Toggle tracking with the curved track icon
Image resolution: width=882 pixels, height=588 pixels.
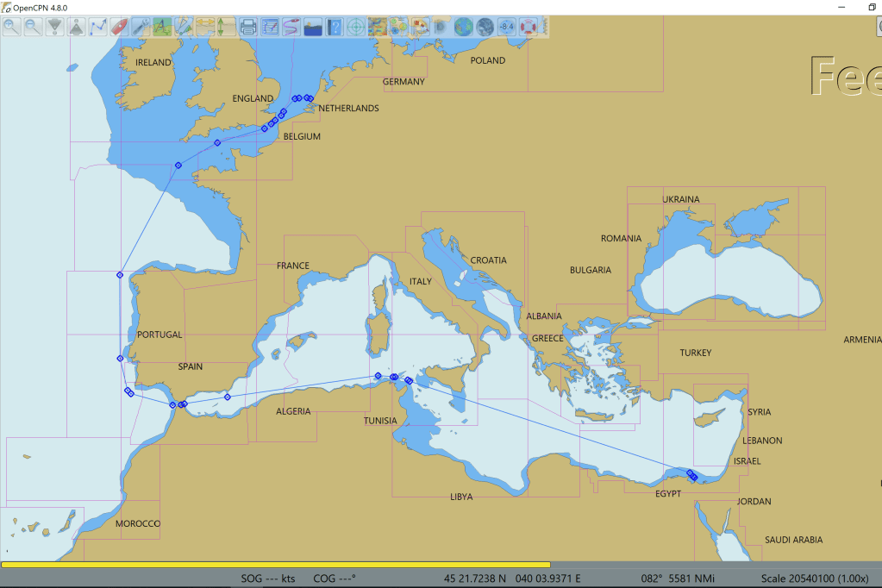pos(291,27)
